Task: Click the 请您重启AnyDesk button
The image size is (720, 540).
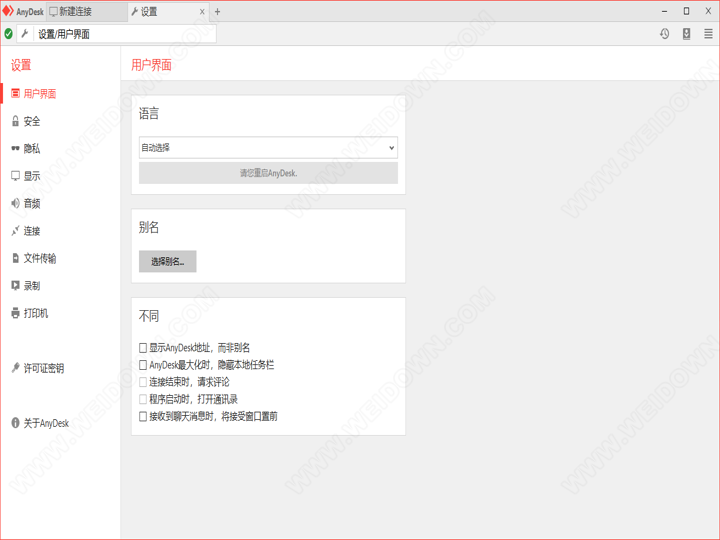Action: coord(268,173)
